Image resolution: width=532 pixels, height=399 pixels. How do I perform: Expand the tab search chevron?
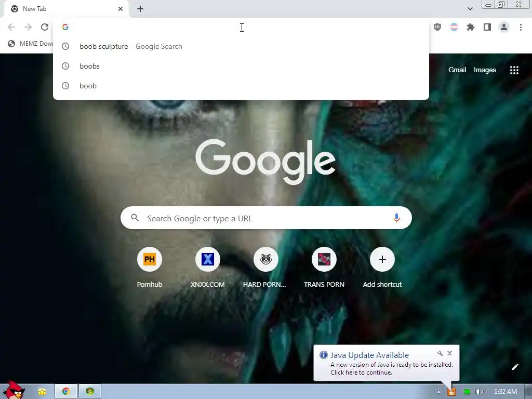pos(470,9)
